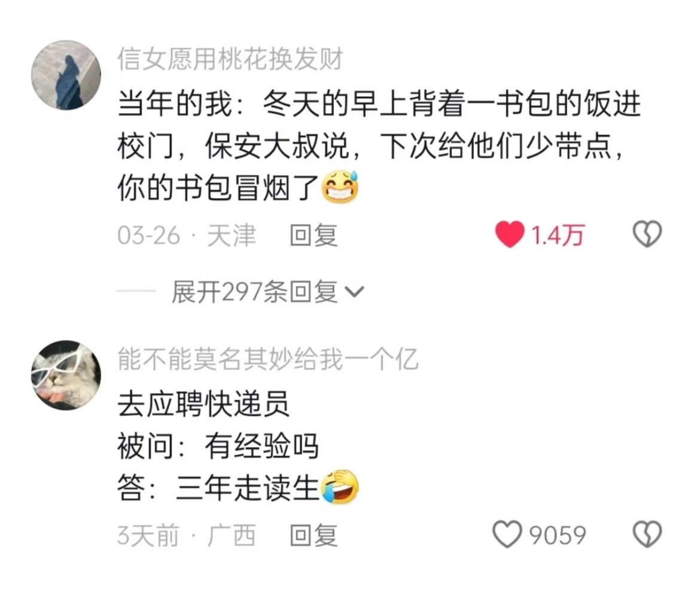The image size is (700, 604).
Task: Tap the laughing-crying emoji
Action: tap(340, 487)
